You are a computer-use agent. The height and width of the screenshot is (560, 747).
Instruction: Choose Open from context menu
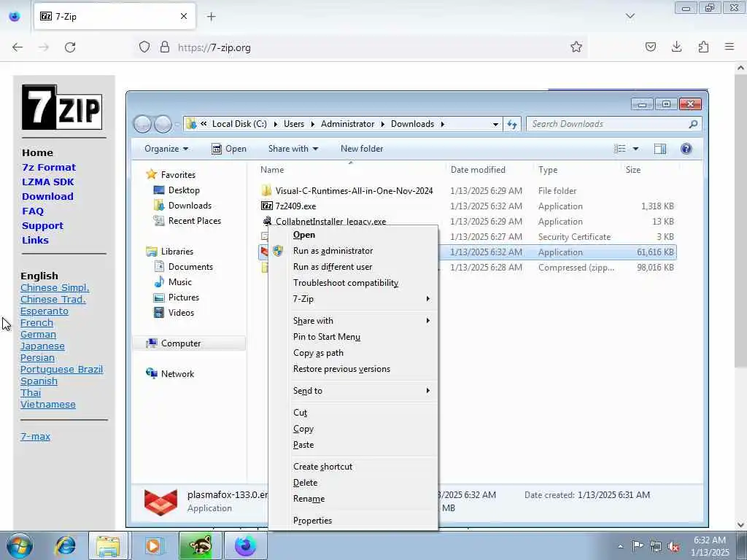[x=352, y=235]
